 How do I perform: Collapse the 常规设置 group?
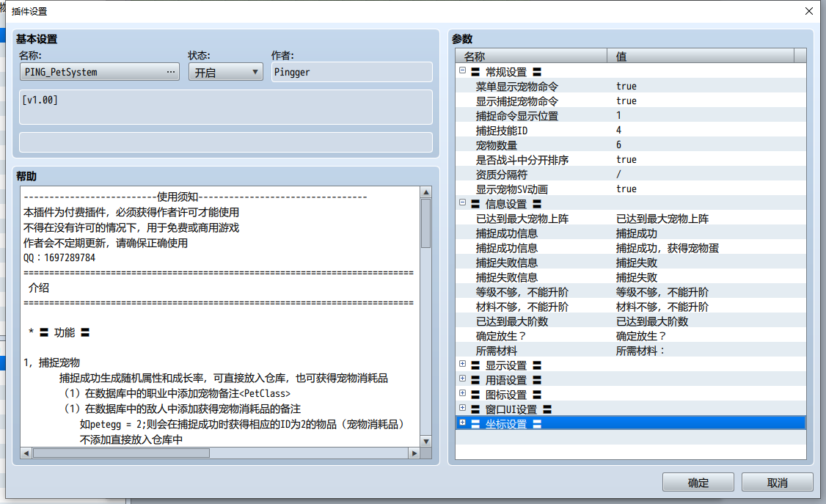pyautogui.click(x=462, y=70)
